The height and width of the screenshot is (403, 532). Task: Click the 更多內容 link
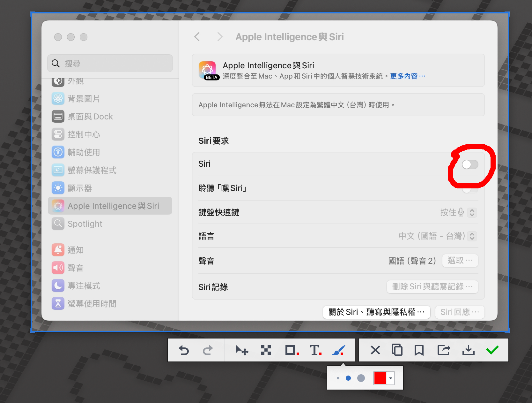pyautogui.click(x=407, y=76)
